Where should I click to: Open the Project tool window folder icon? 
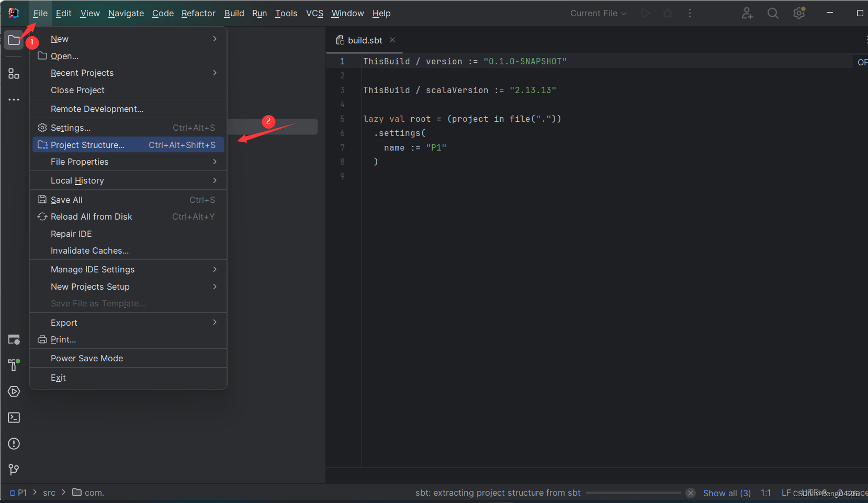click(x=14, y=40)
